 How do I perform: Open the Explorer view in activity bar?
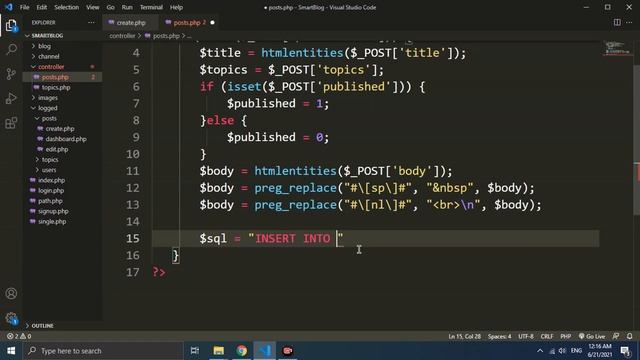tap(11, 25)
